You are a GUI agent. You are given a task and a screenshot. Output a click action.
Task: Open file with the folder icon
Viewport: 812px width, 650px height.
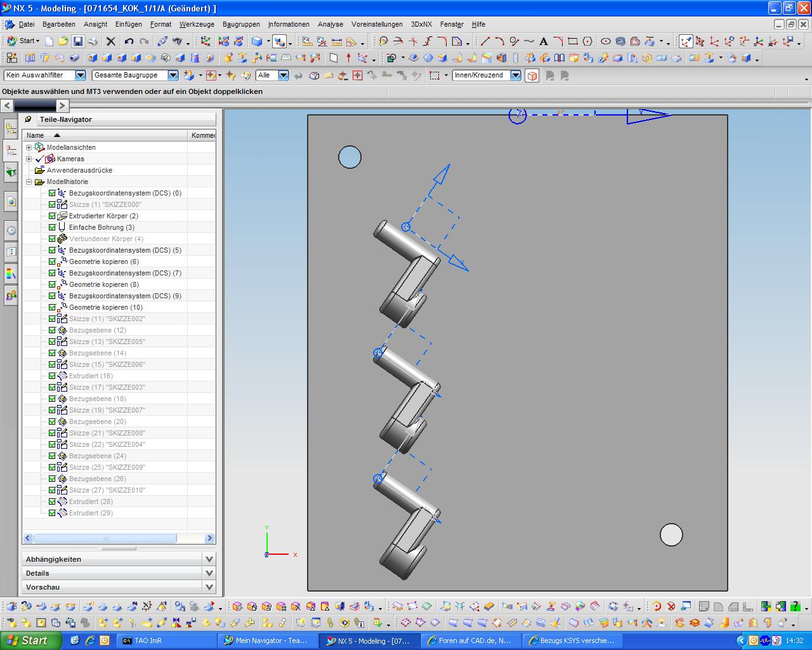tap(63, 41)
